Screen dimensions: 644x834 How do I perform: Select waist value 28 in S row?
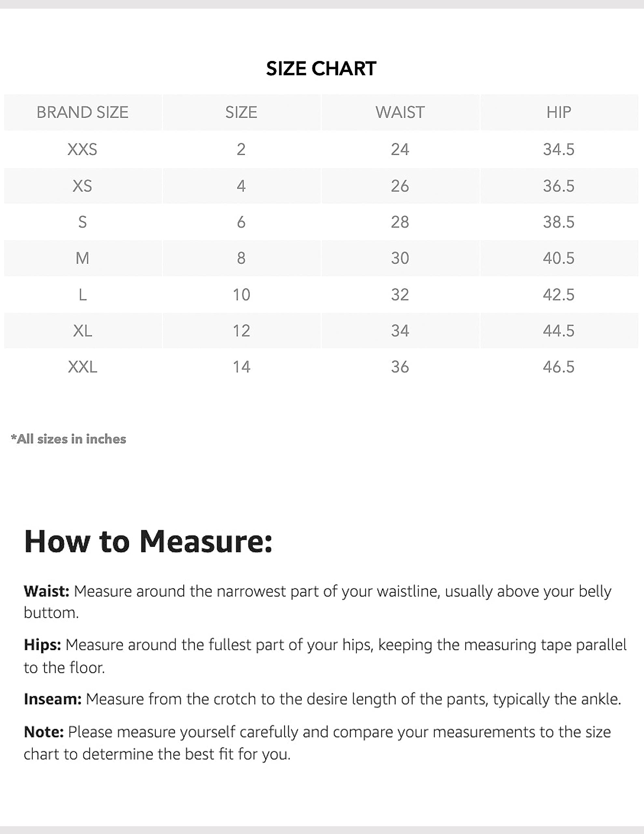[x=400, y=222]
